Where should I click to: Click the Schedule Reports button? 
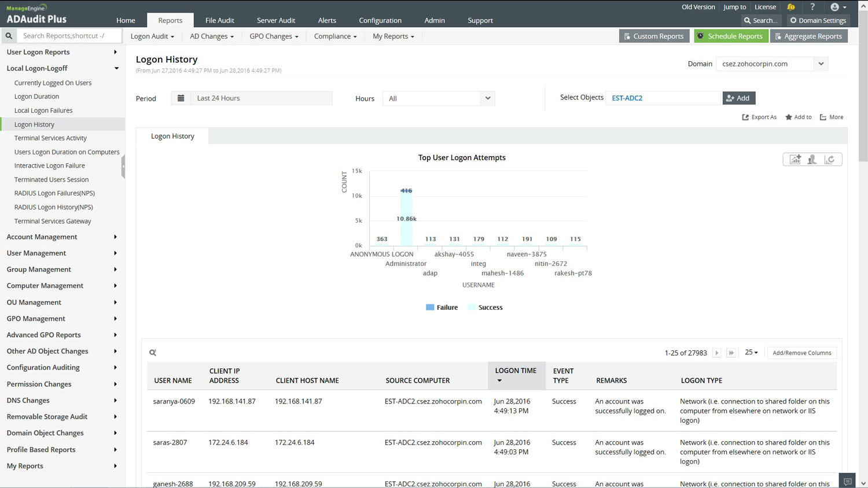(x=730, y=36)
